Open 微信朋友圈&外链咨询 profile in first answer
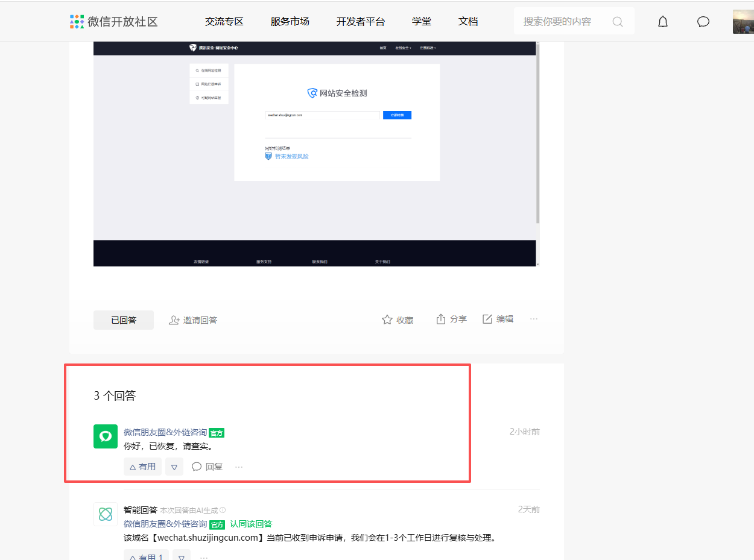 [x=165, y=432]
